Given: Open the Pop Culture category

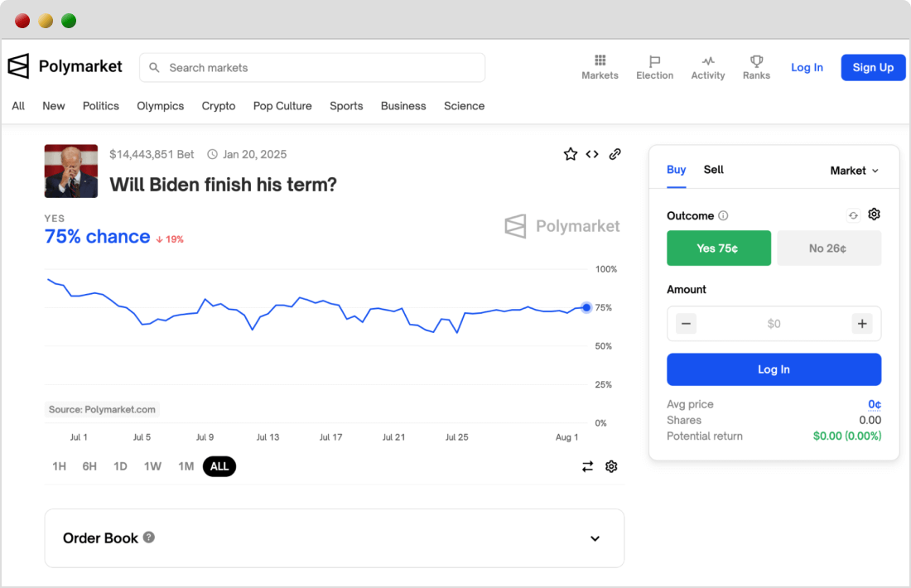Looking at the screenshot, I should [x=282, y=106].
